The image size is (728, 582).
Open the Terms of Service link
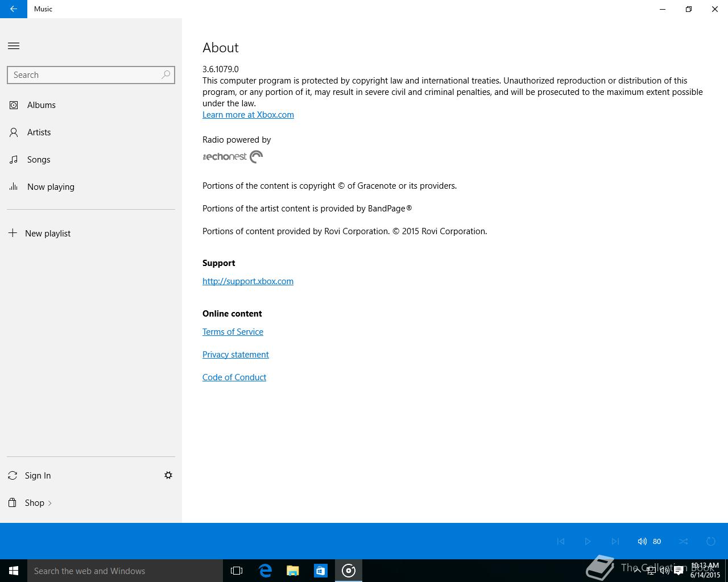pos(233,332)
